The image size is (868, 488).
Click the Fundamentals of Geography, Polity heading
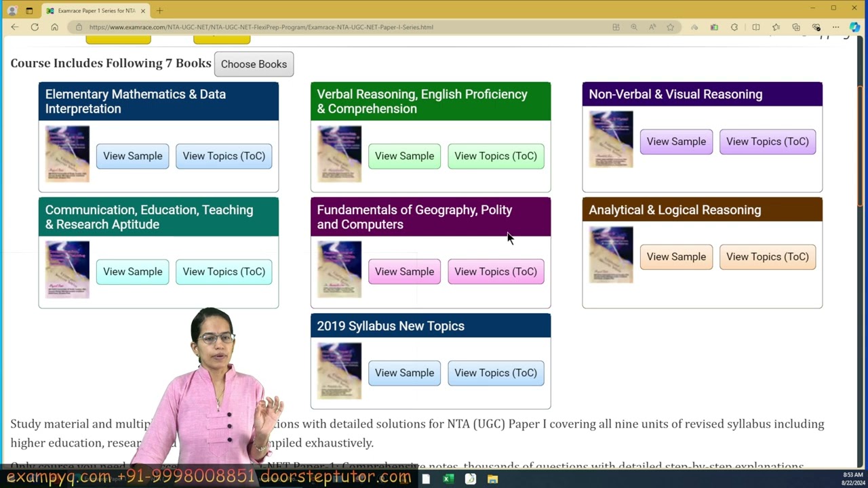pos(414,217)
